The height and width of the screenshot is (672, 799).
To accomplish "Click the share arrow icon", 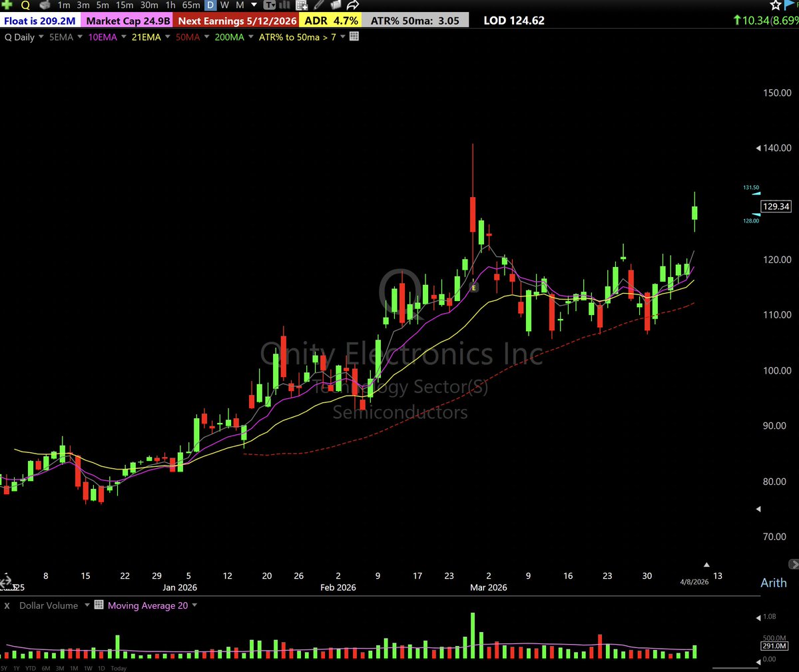I will (x=353, y=5).
